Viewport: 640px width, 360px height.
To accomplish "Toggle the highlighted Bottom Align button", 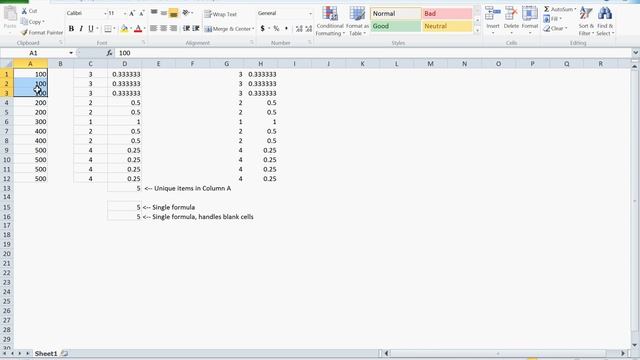I will 173,13.
